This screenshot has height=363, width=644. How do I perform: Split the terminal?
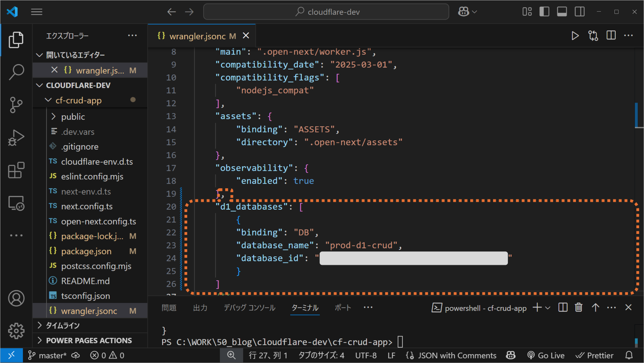(563, 307)
